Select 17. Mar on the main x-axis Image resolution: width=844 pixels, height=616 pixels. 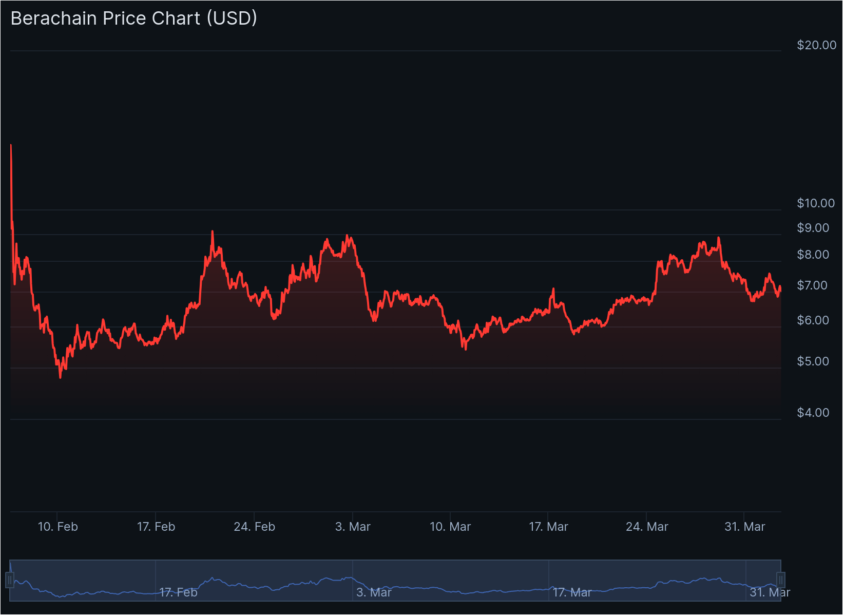click(548, 527)
